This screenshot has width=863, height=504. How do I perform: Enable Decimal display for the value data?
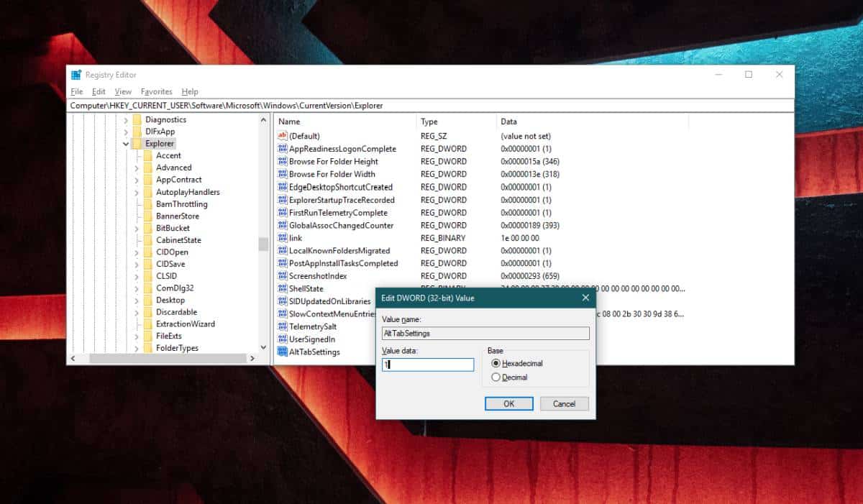[x=496, y=377]
